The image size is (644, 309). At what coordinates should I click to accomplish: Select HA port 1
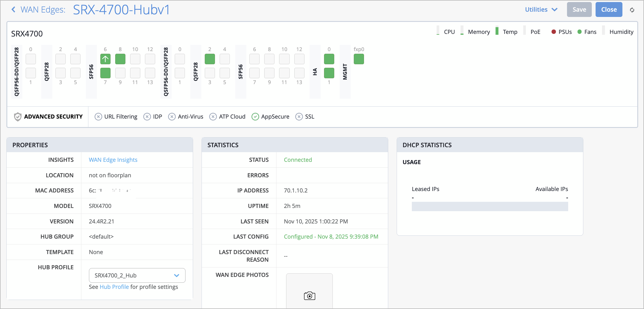(x=329, y=73)
